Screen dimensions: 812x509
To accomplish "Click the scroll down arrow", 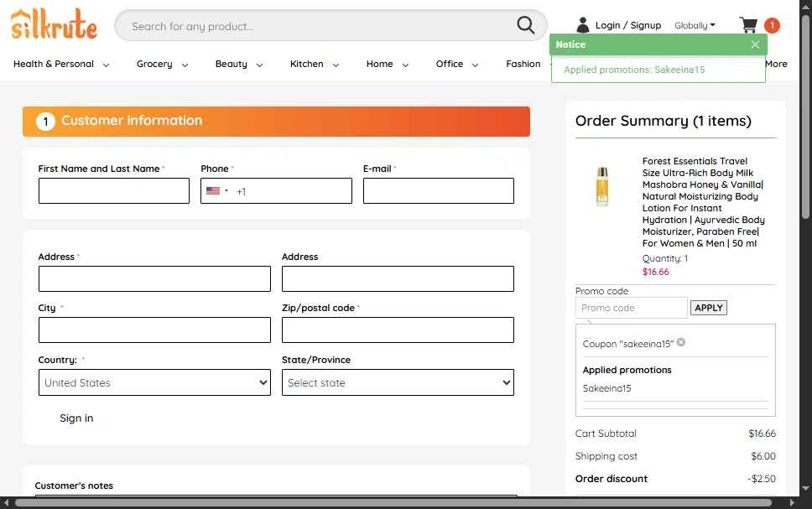I will 805,488.
